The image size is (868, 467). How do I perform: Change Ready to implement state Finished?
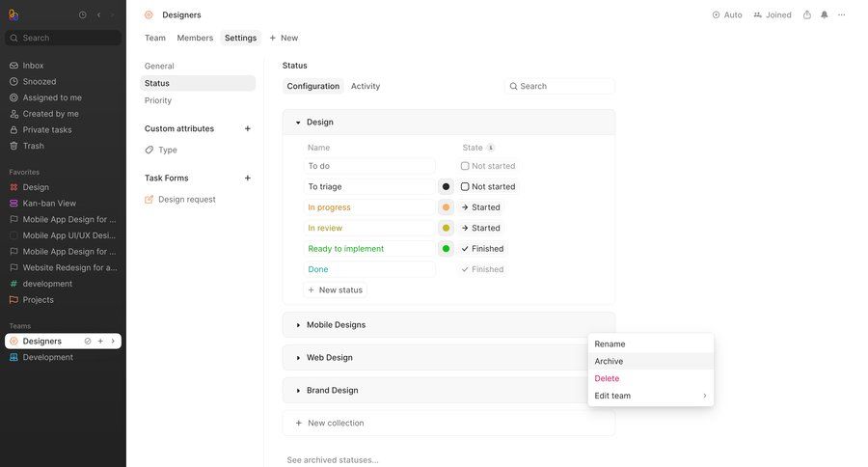tap(482, 249)
